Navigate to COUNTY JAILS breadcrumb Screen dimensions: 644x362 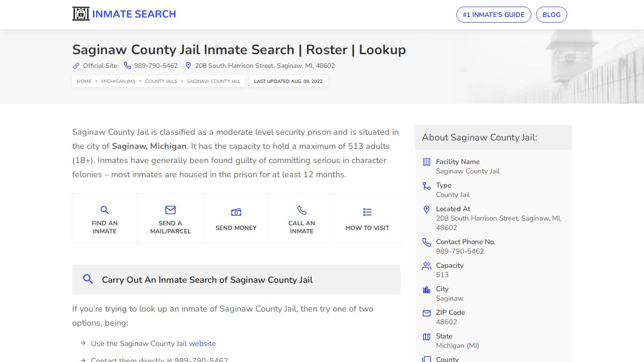tap(161, 81)
